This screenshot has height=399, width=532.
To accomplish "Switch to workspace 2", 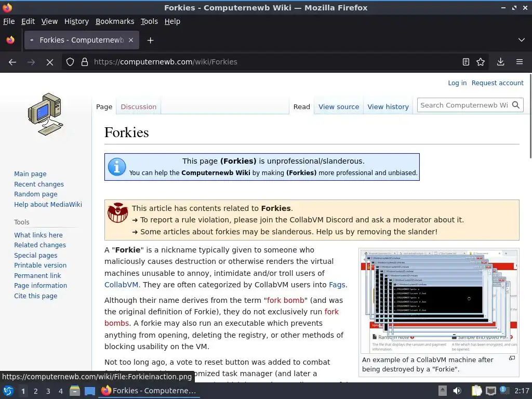I will tap(36, 391).
